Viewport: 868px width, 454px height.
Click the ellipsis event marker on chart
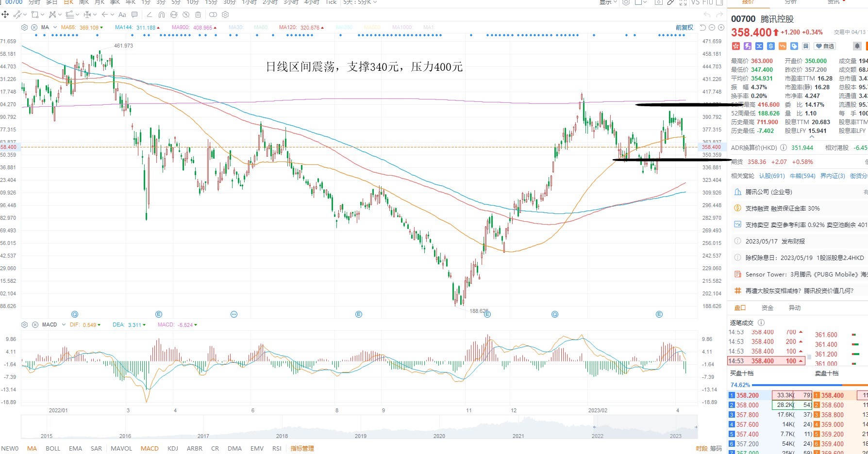pos(234,314)
